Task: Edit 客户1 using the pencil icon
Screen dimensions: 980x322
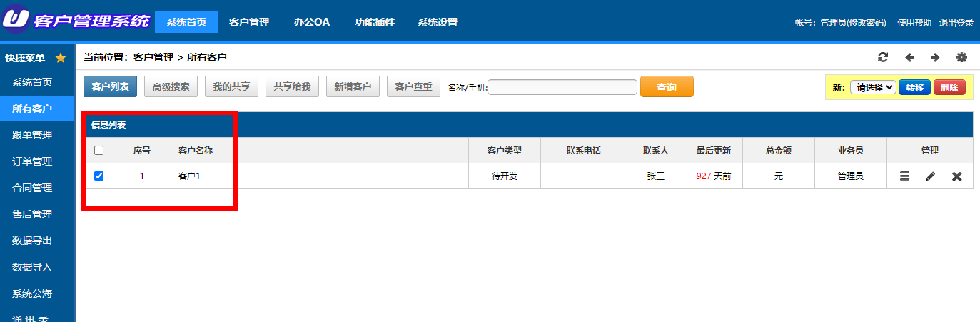Action: (931, 176)
